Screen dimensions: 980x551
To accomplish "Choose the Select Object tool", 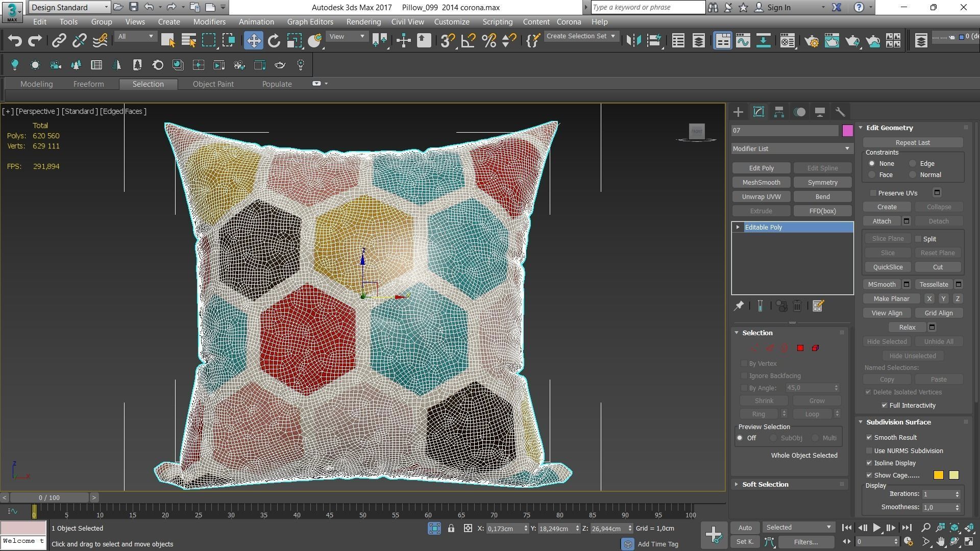I will pyautogui.click(x=168, y=41).
